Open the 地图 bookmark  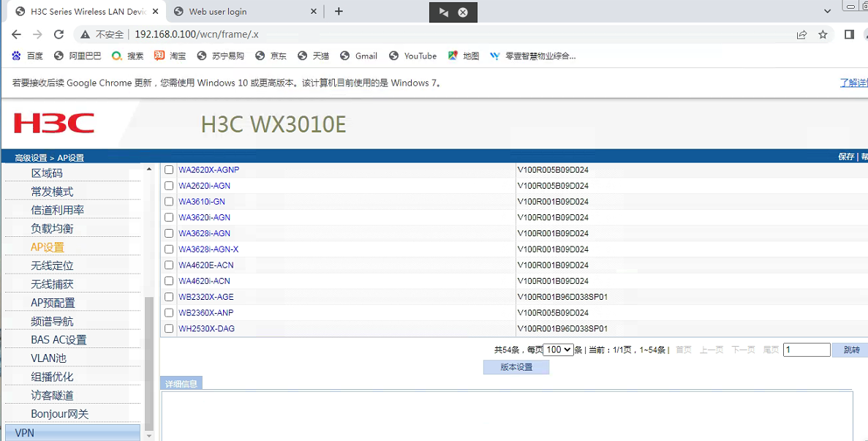464,56
